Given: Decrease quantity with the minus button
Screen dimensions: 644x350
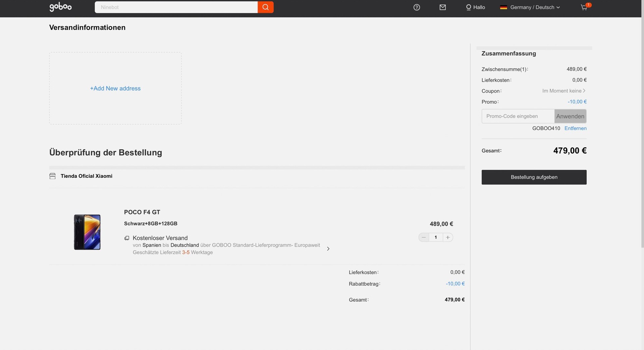Looking at the screenshot, I should [424, 237].
